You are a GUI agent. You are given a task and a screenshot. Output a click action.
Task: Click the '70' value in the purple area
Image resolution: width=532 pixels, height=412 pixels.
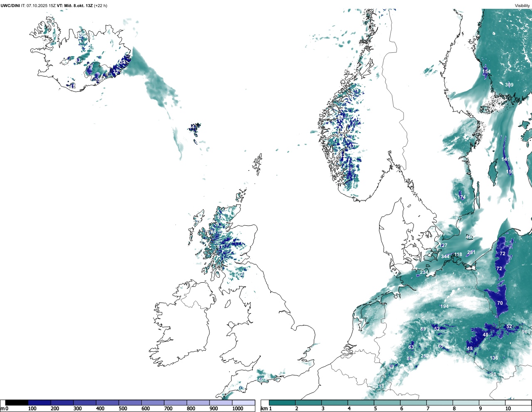tap(500, 303)
